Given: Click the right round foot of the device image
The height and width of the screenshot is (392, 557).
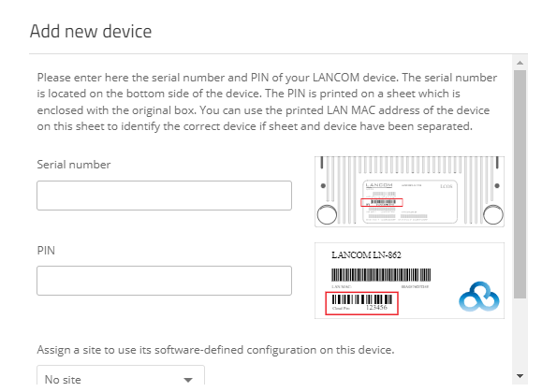Looking at the screenshot, I should pos(493,214).
